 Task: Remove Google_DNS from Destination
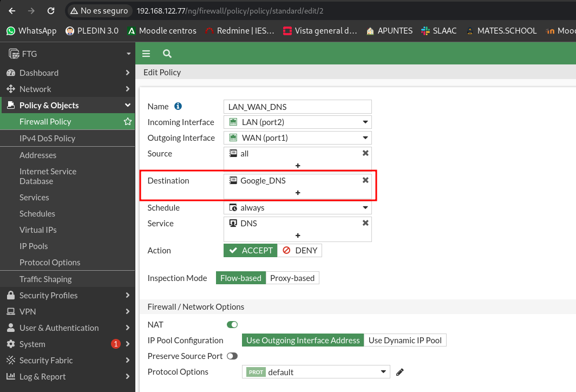pos(365,180)
